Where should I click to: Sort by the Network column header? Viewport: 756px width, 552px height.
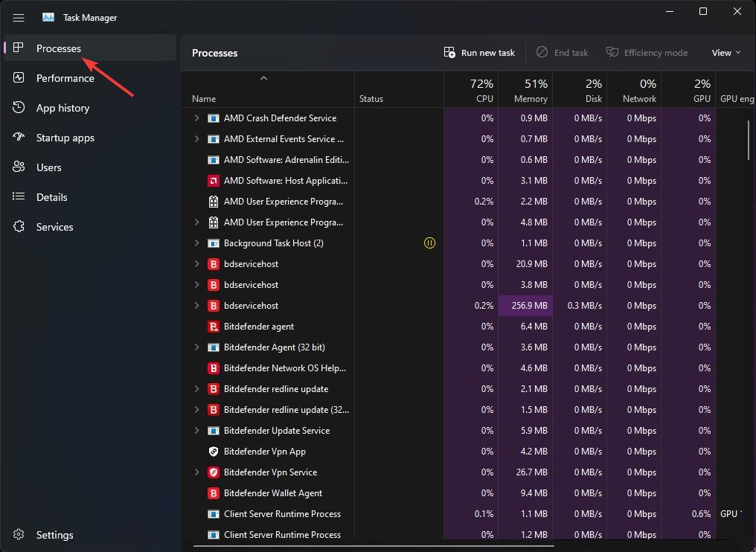[634, 90]
